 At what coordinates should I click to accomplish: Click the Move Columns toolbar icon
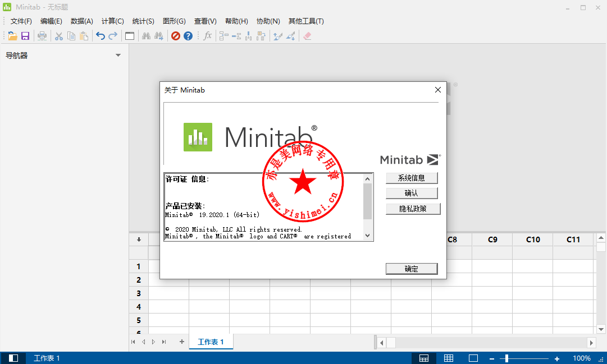coord(261,36)
